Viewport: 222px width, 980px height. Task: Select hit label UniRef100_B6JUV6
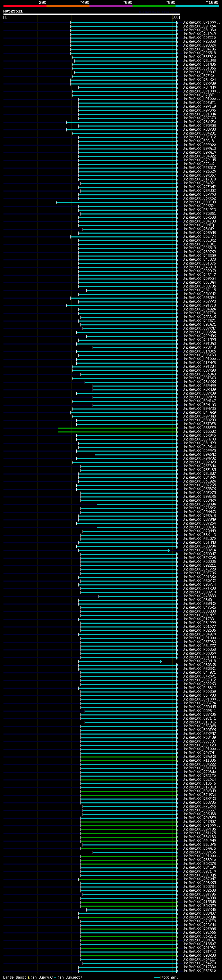[199, 844]
